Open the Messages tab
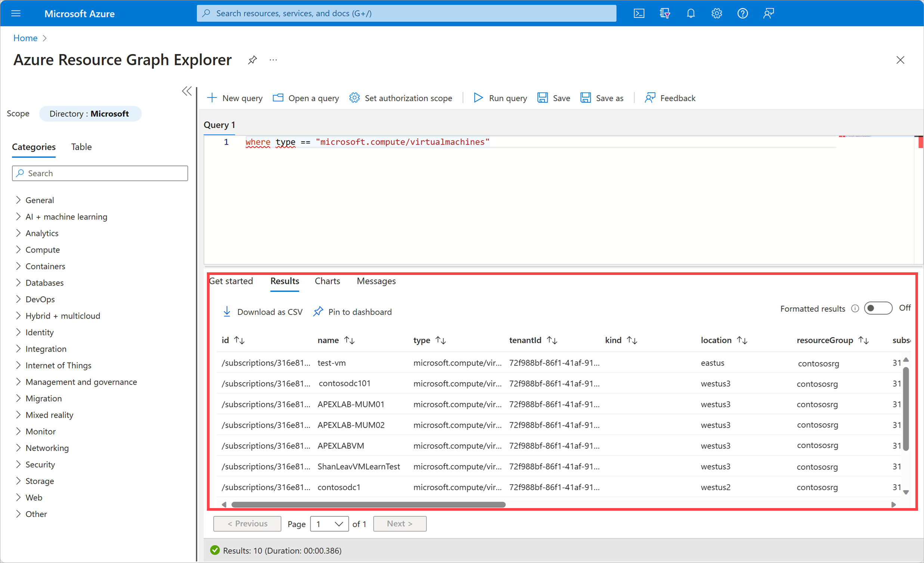The height and width of the screenshot is (563, 924). click(376, 281)
